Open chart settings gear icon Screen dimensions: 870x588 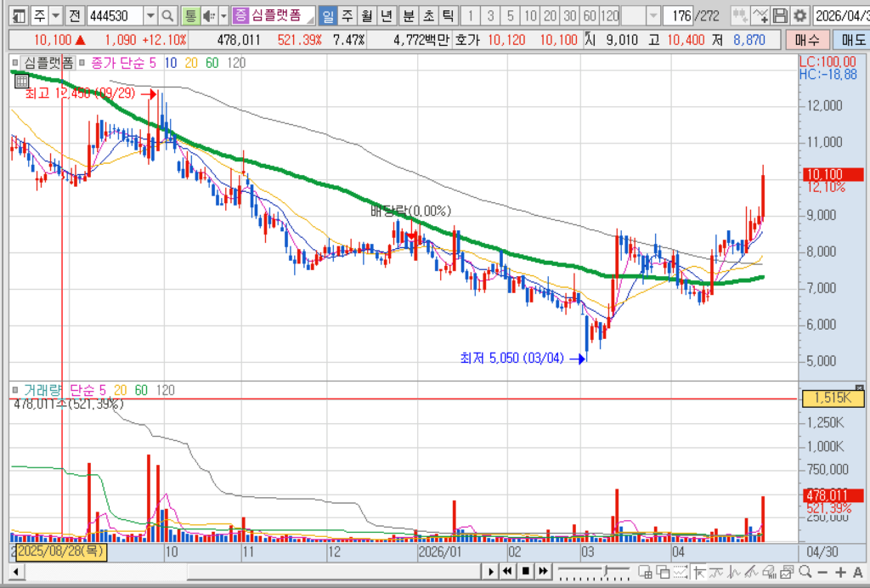click(799, 15)
